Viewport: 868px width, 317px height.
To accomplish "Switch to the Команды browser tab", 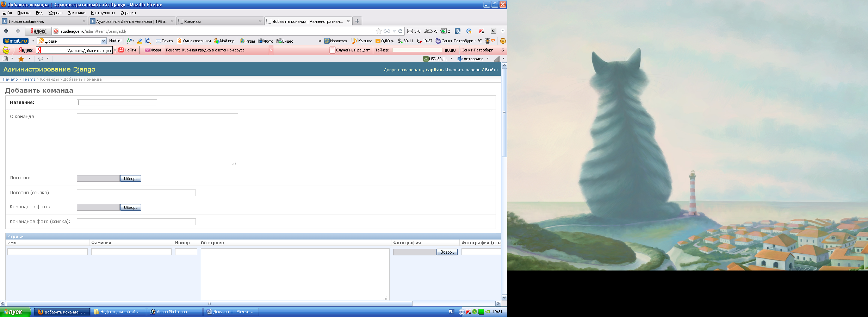I will pos(220,21).
